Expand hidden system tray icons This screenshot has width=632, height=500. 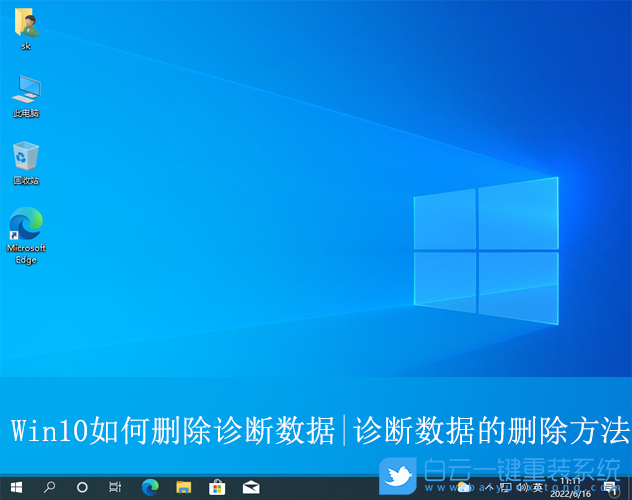coord(489,488)
